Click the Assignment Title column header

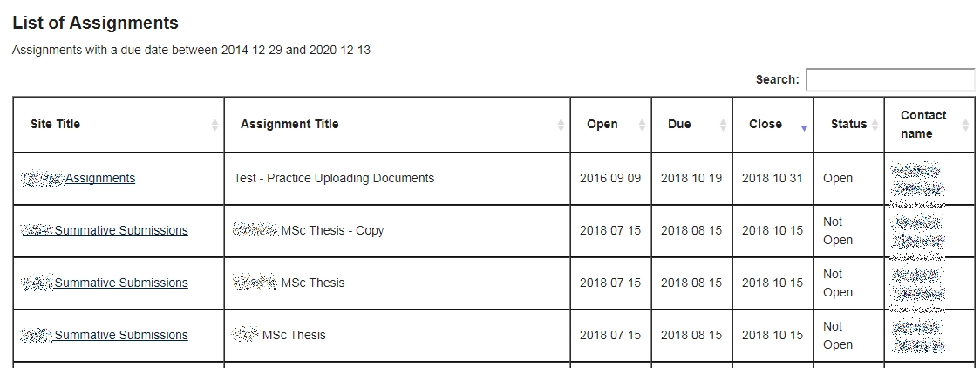[x=289, y=125]
